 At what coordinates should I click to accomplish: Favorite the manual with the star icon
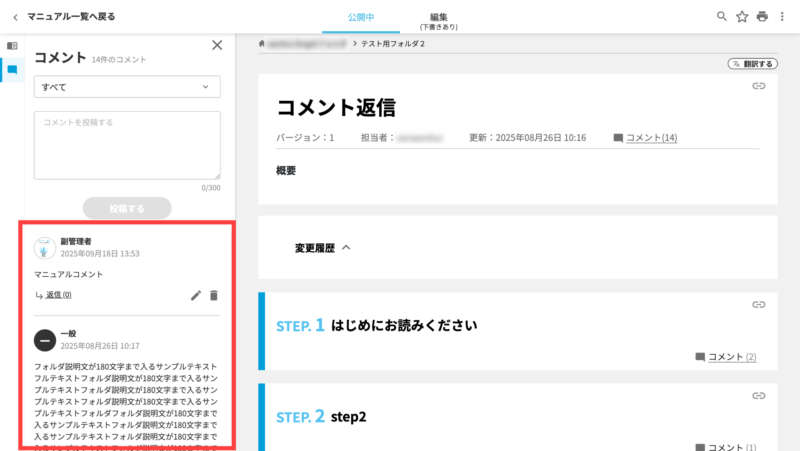tap(742, 17)
